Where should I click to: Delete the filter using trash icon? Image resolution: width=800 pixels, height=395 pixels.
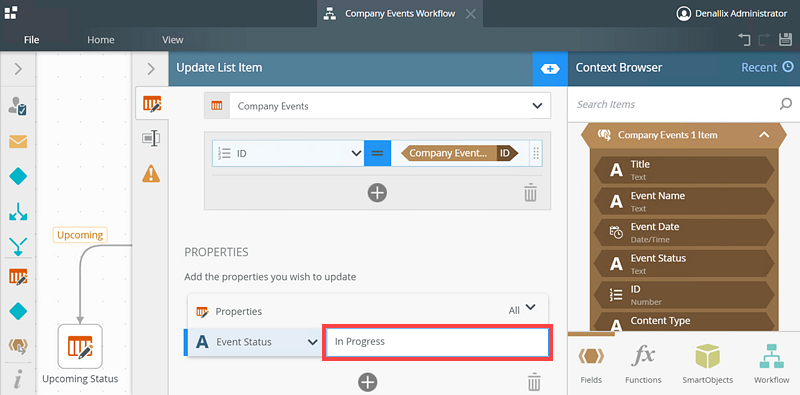pos(531,192)
